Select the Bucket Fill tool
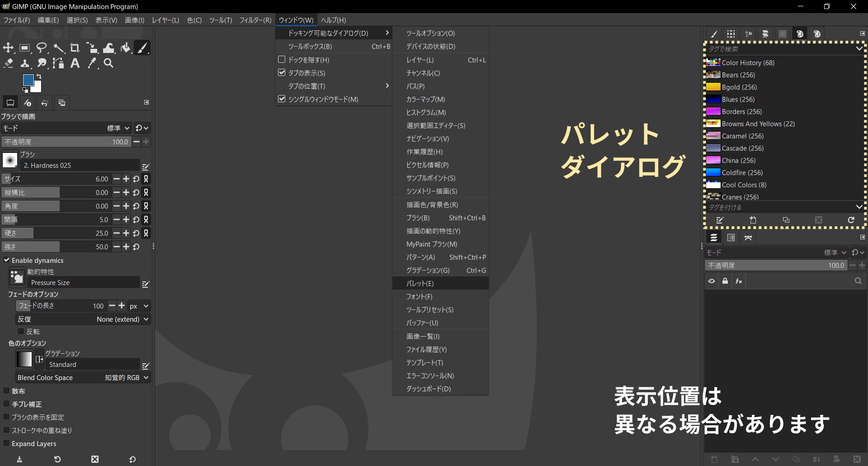Viewport: 868px width, 466px height. (x=125, y=48)
